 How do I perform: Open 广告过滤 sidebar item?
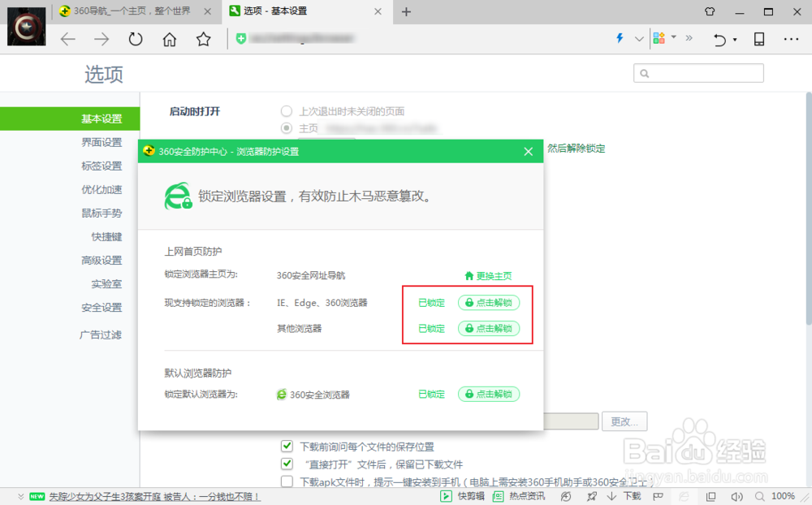101,335
